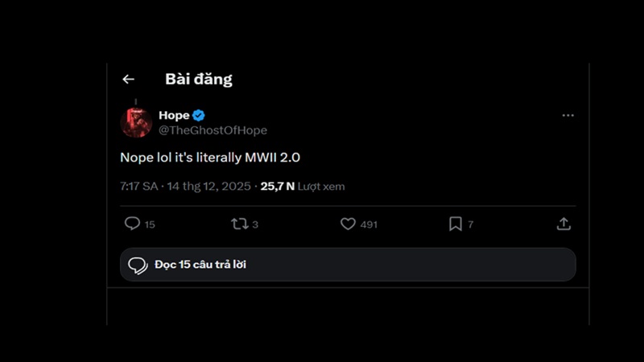Open the @TheGhostOfHope handle link
644x362 pixels.
[x=213, y=130]
